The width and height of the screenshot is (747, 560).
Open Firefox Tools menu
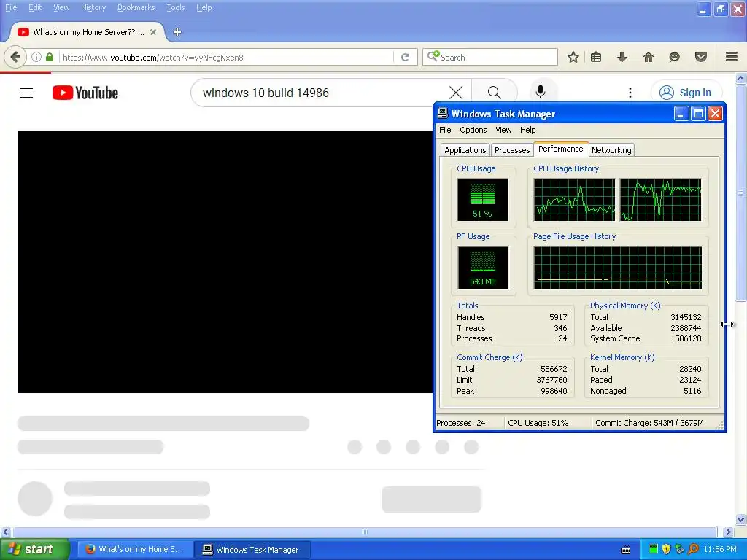tap(175, 7)
